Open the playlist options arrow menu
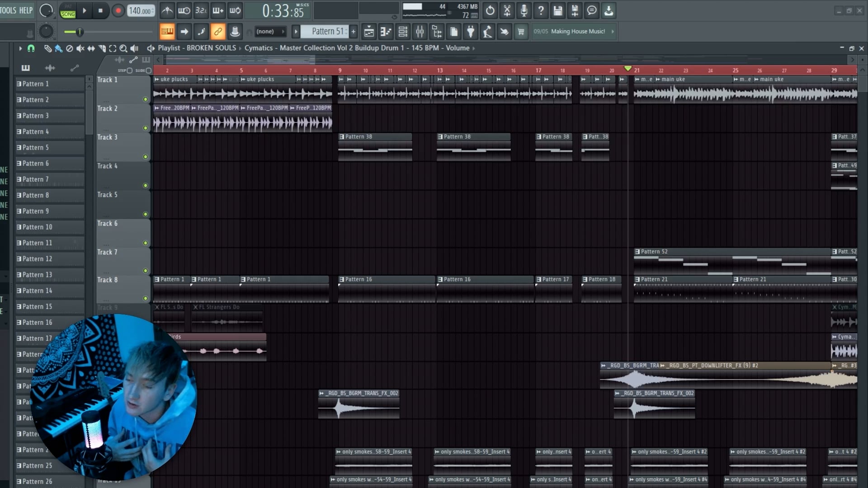The width and height of the screenshot is (868, 488). [x=20, y=48]
